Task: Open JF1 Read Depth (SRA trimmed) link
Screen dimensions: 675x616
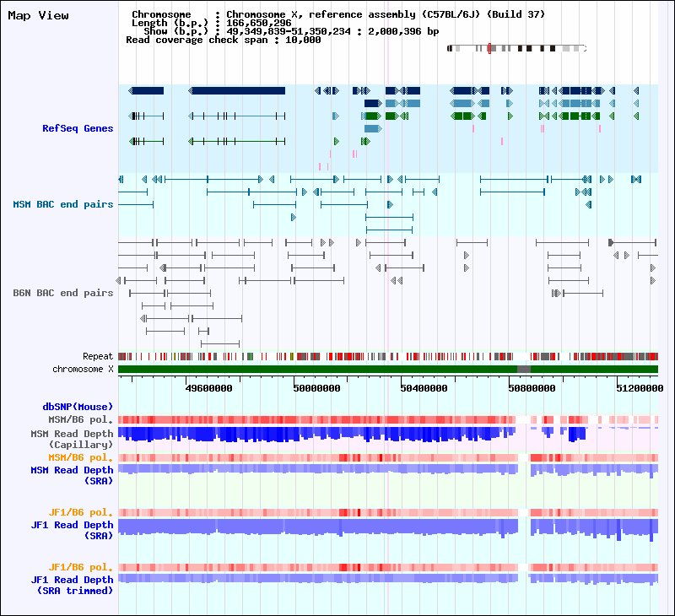Action: 72,585
